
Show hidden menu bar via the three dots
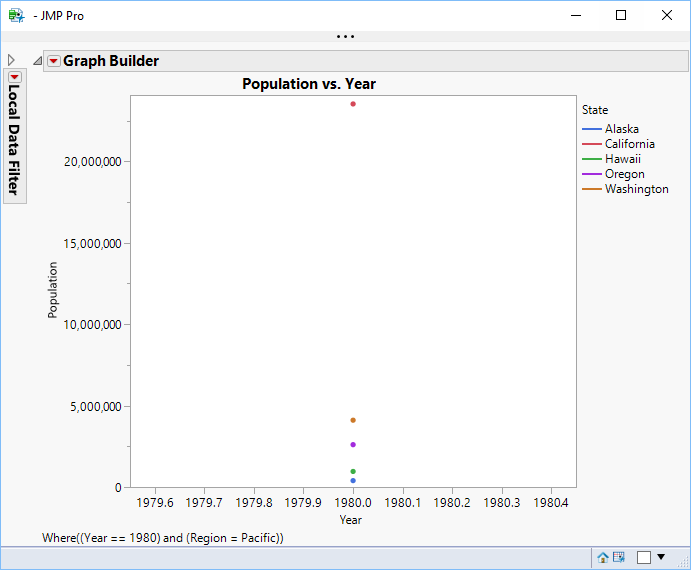345,37
